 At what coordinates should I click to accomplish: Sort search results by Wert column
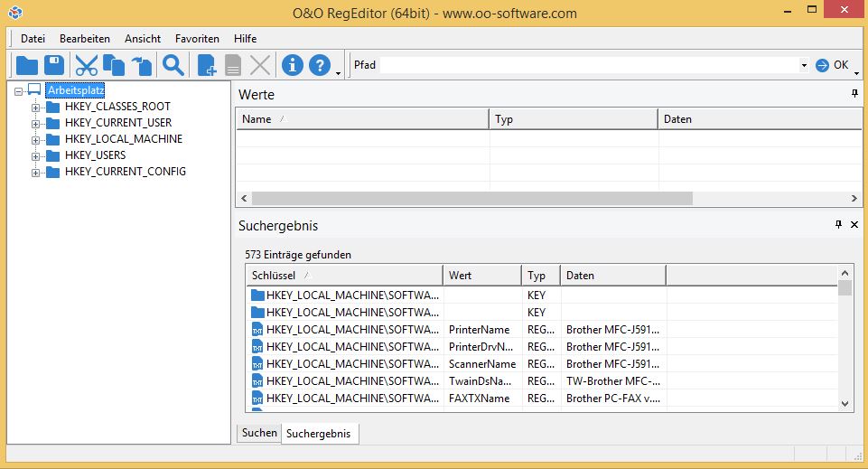[482, 276]
